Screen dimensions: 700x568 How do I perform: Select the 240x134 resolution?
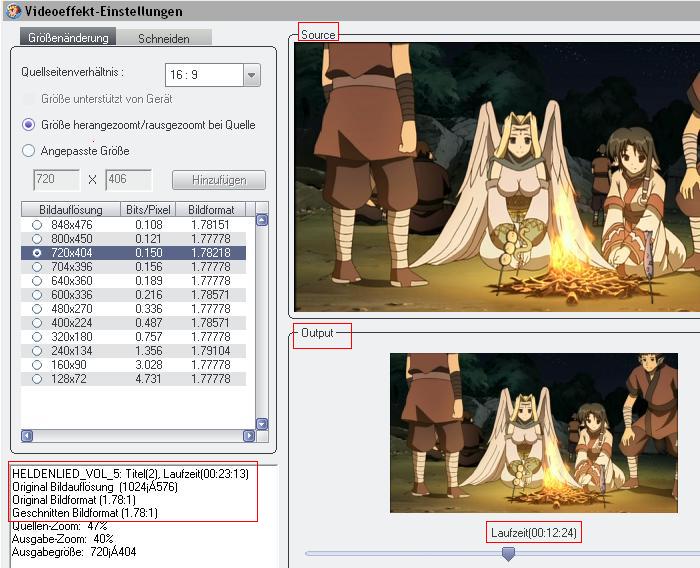(37, 351)
